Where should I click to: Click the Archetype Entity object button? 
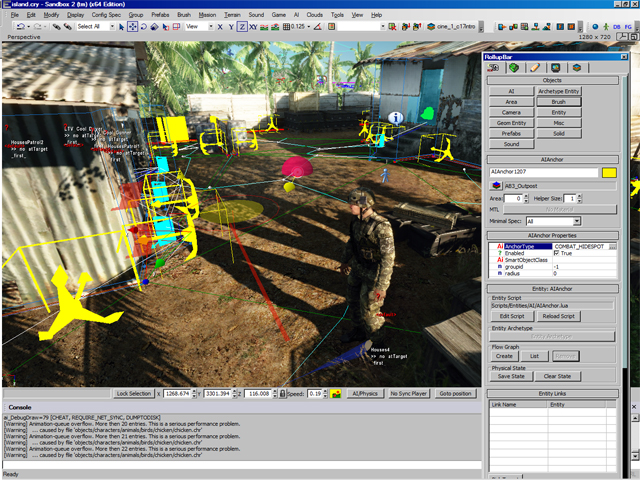(558, 91)
